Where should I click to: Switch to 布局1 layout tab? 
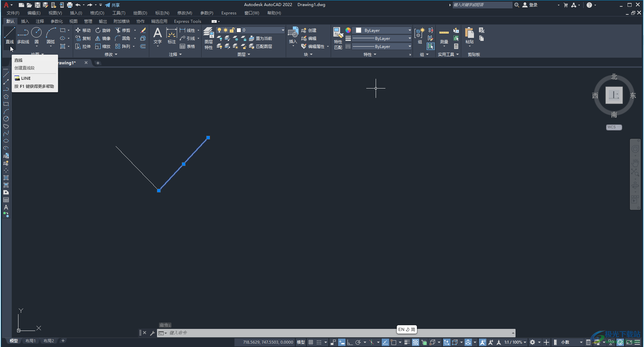coord(30,341)
